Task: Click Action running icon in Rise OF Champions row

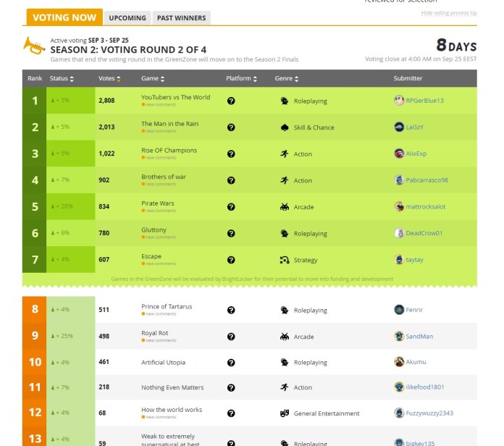Action: pos(285,154)
